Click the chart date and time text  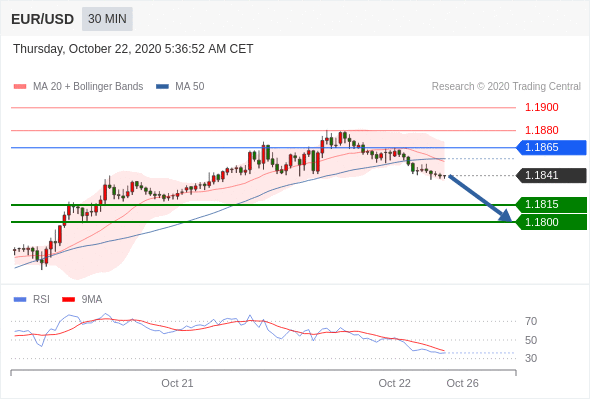click(x=133, y=49)
